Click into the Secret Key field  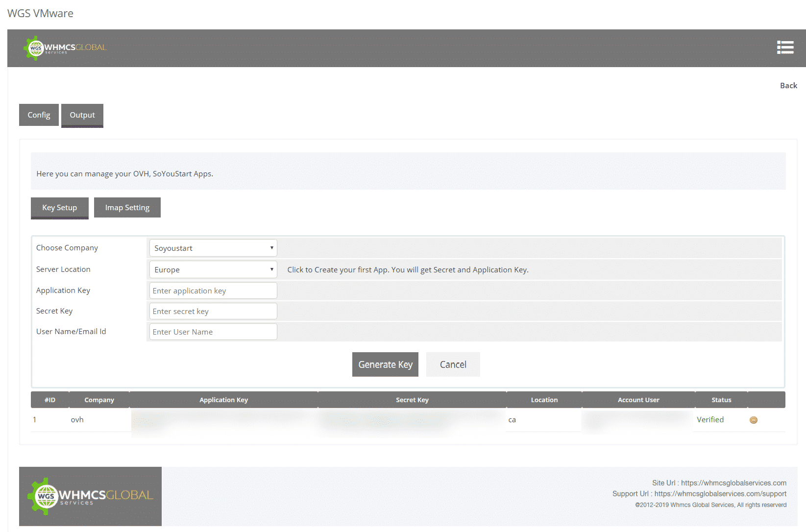coord(213,311)
